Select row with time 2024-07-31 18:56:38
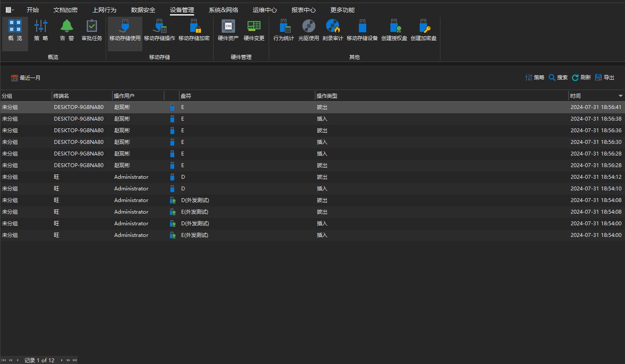This screenshot has height=364, width=625. click(x=312, y=119)
